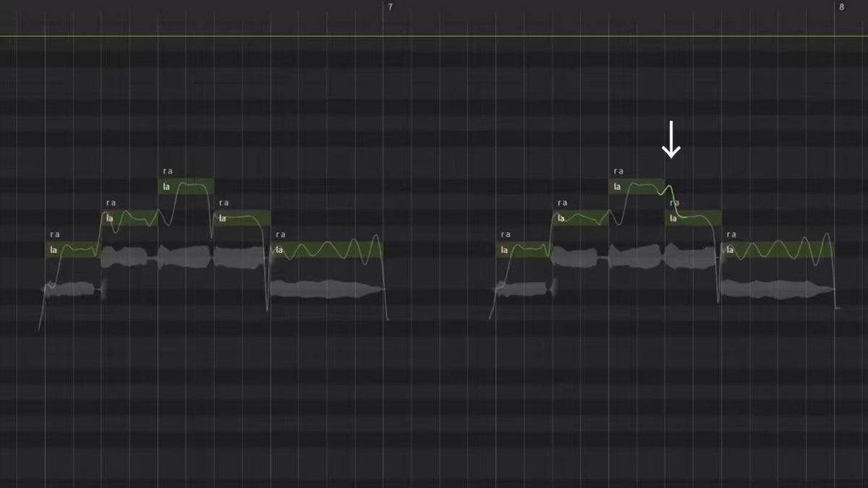Select the long final note before measure 8

click(778, 250)
